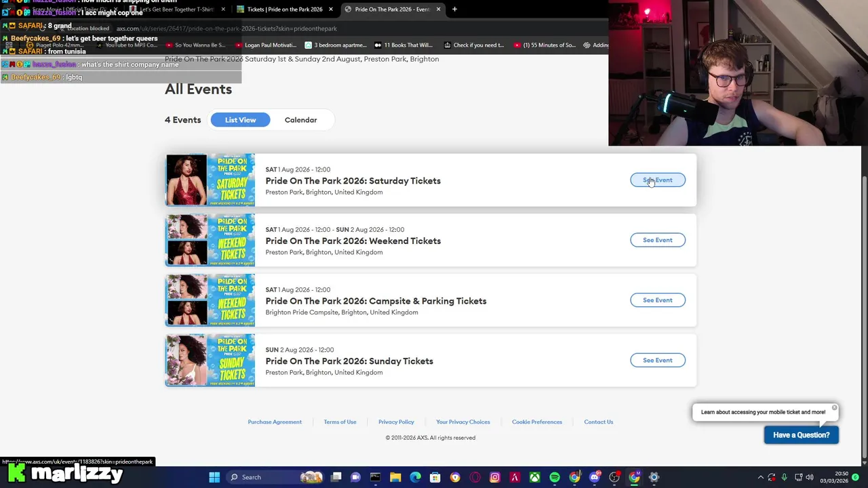The width and height of the screenshot is (868, 488).
Task: See Event for Sunday Tickets
Action: tap(658, 361)
